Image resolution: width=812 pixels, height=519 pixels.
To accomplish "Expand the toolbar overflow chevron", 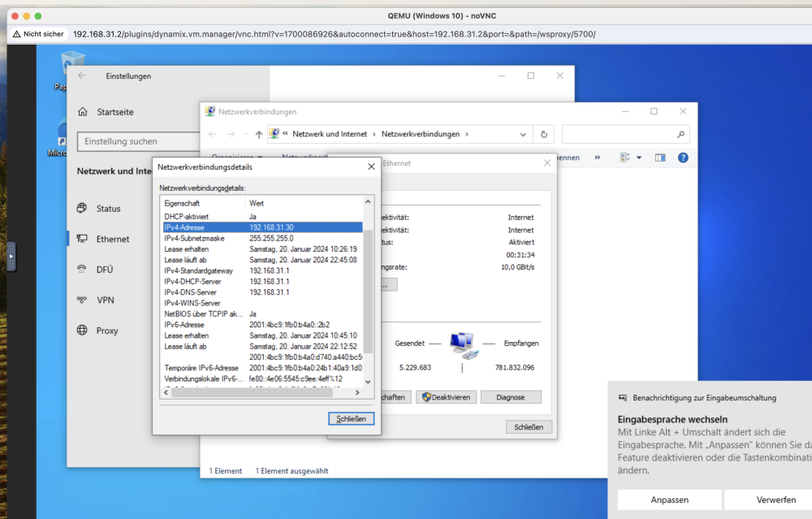I will pos(597,158).
